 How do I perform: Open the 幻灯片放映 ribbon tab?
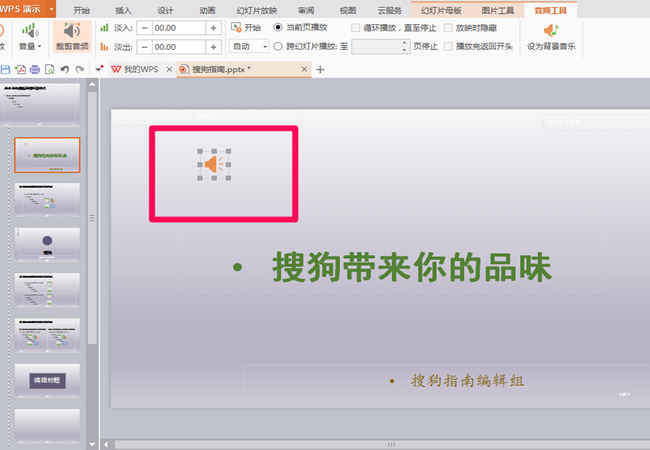257,10
